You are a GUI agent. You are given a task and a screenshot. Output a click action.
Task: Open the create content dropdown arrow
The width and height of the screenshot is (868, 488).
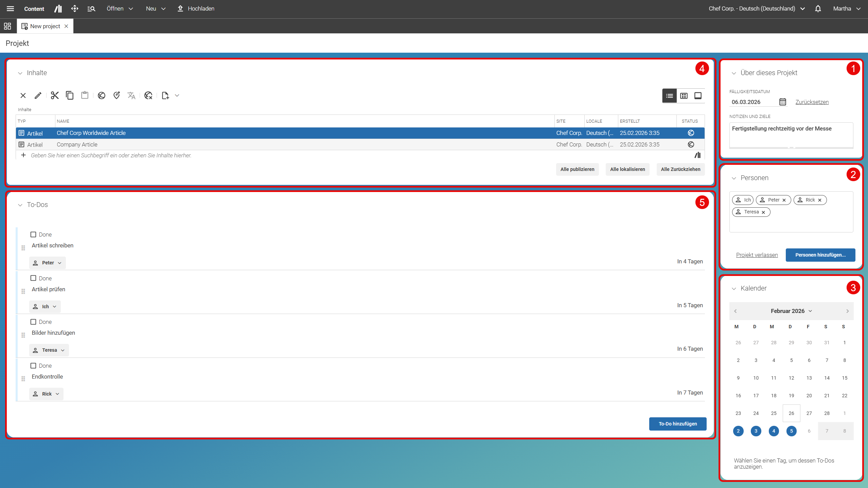pyautogui.click(x=177, y=95)
